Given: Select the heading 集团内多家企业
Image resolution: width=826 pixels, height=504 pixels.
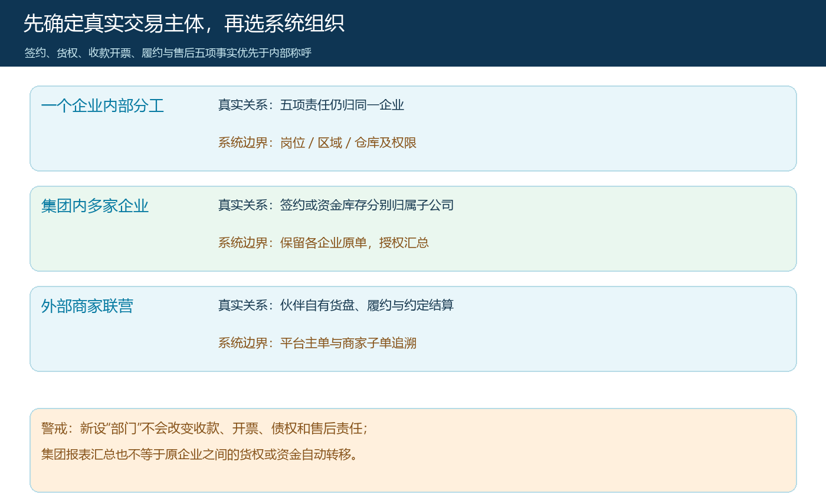Looking at the screenshot, I should (95, 206).
